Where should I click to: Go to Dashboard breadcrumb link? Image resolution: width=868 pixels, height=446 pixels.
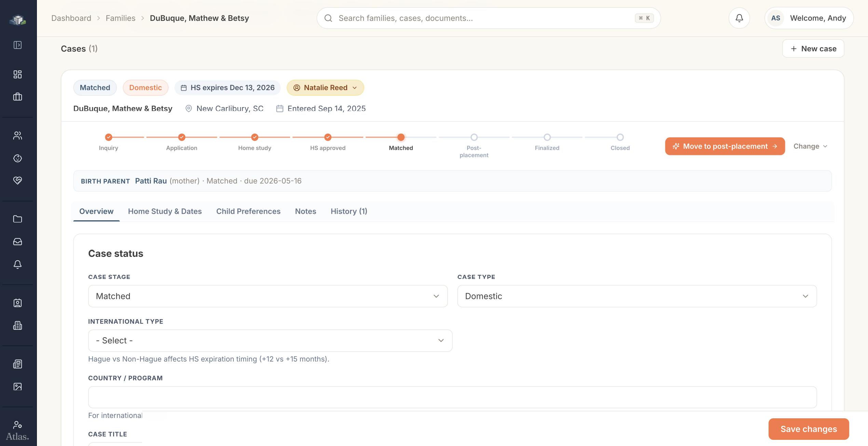coord(71,18)
